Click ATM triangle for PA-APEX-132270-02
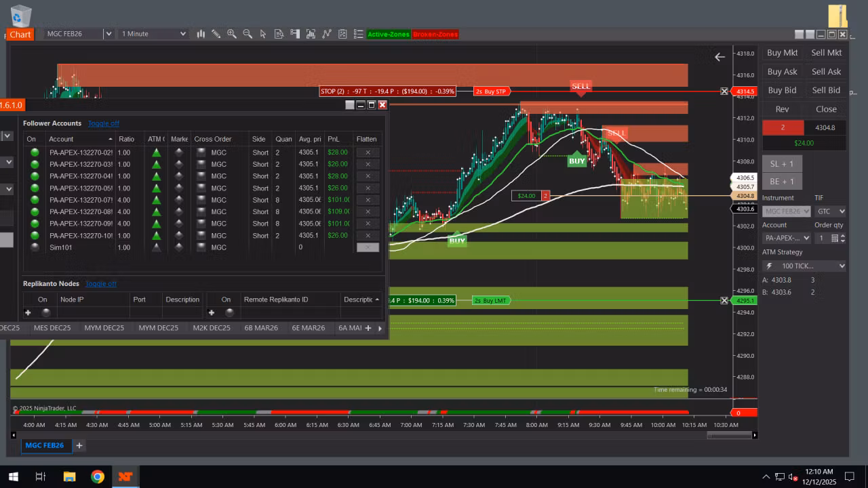 pos(157,152)
